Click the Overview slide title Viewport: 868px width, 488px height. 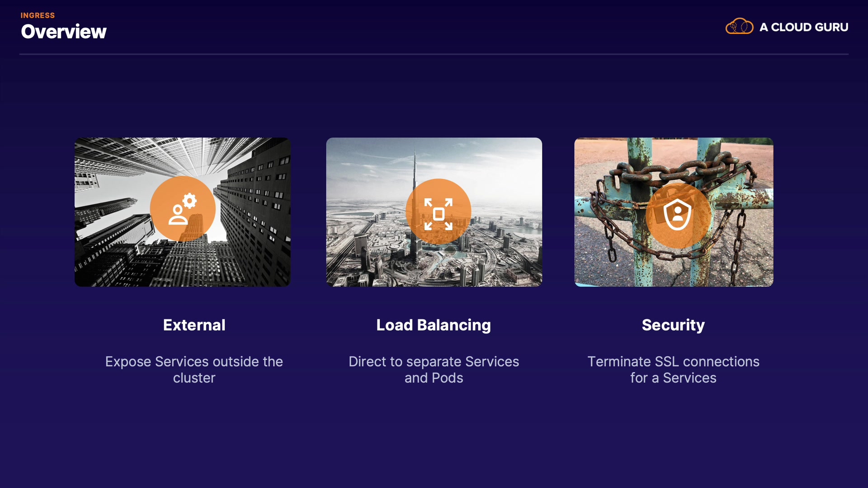coord(64,32)
